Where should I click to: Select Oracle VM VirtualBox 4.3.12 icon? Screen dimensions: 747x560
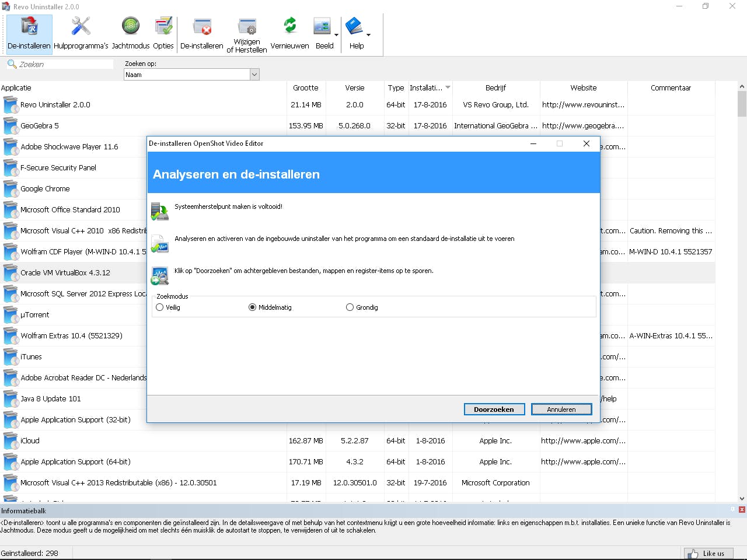point(11,273)
